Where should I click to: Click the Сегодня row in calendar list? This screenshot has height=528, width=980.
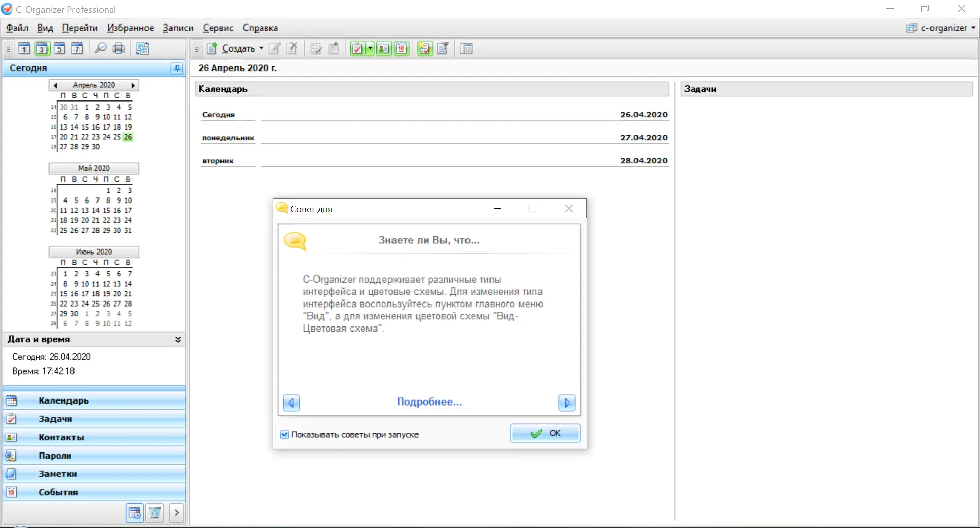point(434,115)
